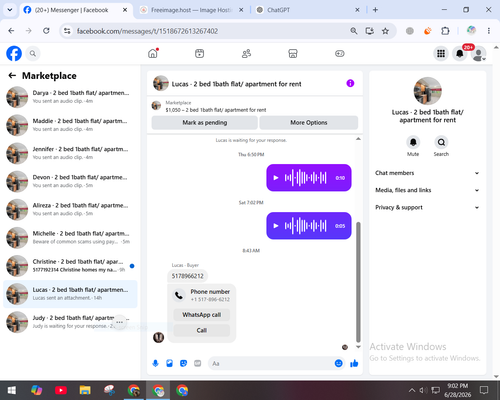Open the Facebook menu grid icon
500x400 pixels.
tap(441, 53)
